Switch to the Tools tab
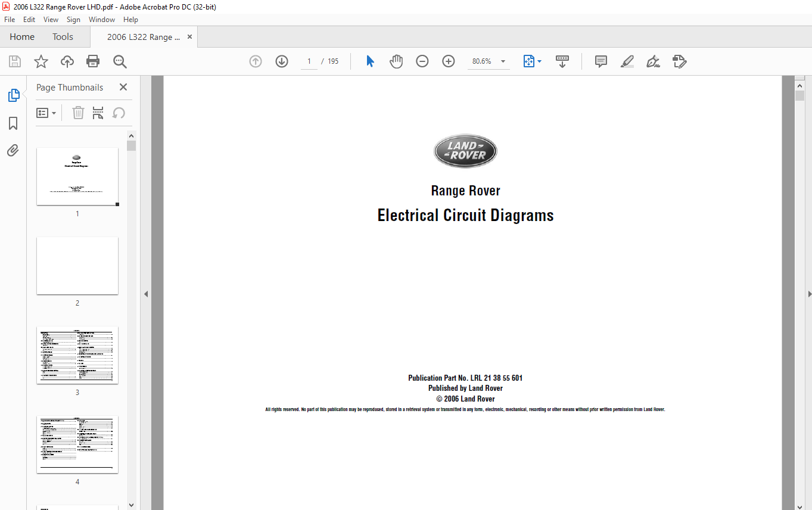This screenshot has height=510, width=812. tap(63, 37)
